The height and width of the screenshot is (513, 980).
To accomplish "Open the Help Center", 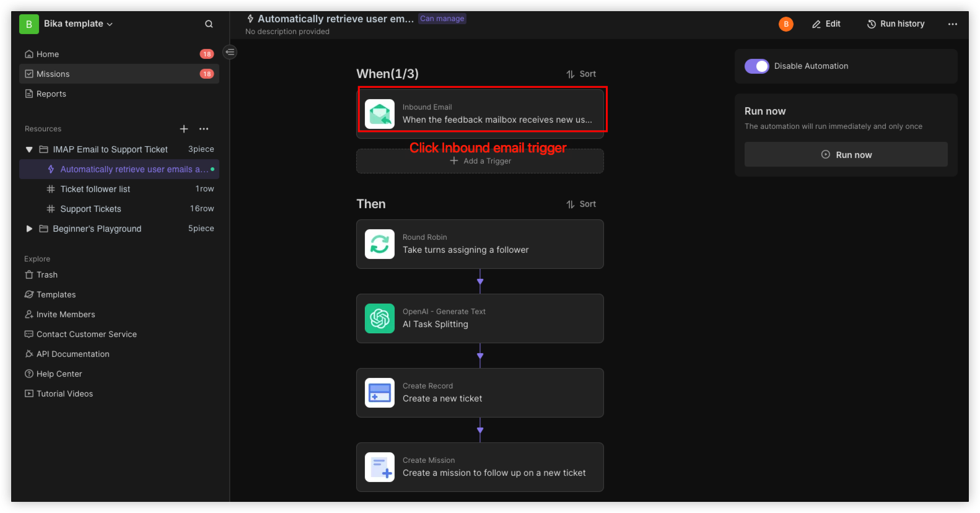I will pos(53,374).
